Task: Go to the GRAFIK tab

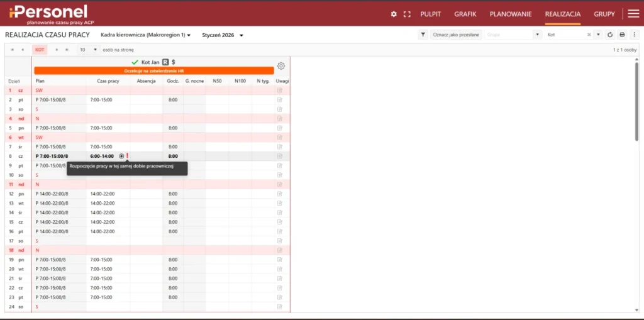Action: (x=465, y=14)
